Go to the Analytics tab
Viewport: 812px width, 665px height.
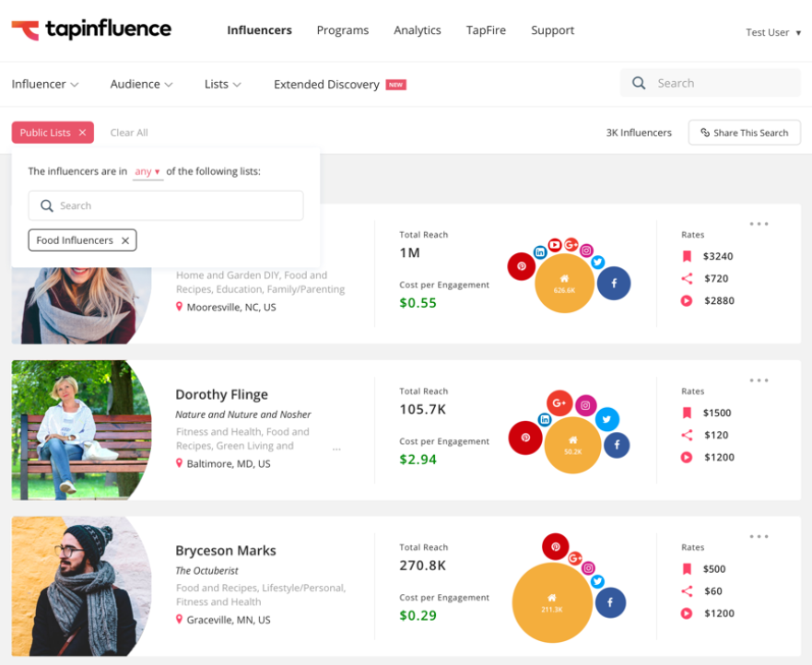click(417, 30)
